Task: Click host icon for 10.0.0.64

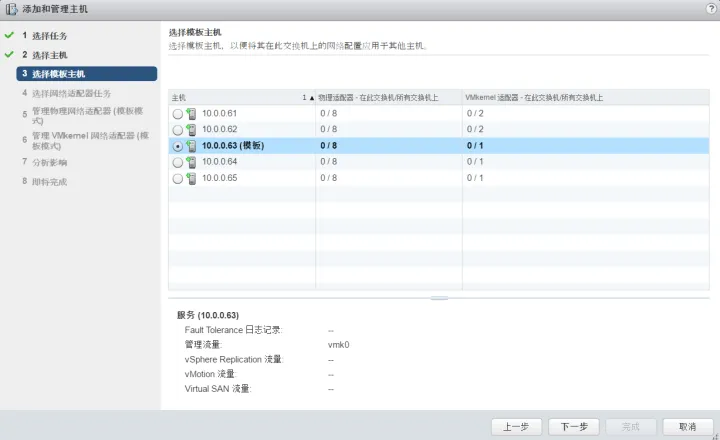Action: click(191, 162)
